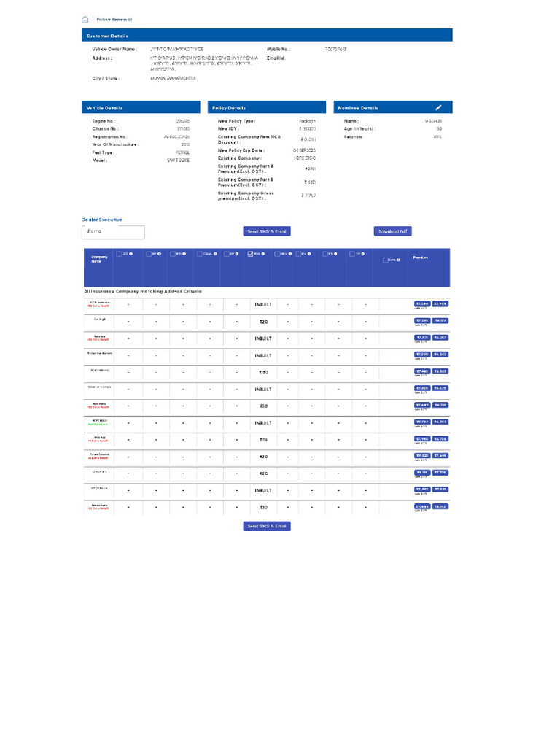Tick the ZD add-on checkbox
The width and height of the screenshot is (560, 747).
(x=119, y=254)
